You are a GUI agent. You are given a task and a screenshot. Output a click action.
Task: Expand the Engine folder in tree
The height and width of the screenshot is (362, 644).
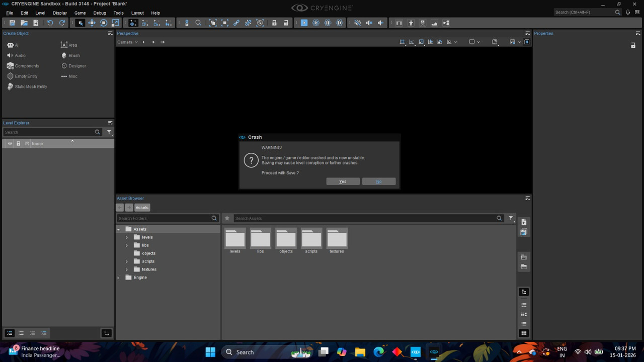click(119, 278)
